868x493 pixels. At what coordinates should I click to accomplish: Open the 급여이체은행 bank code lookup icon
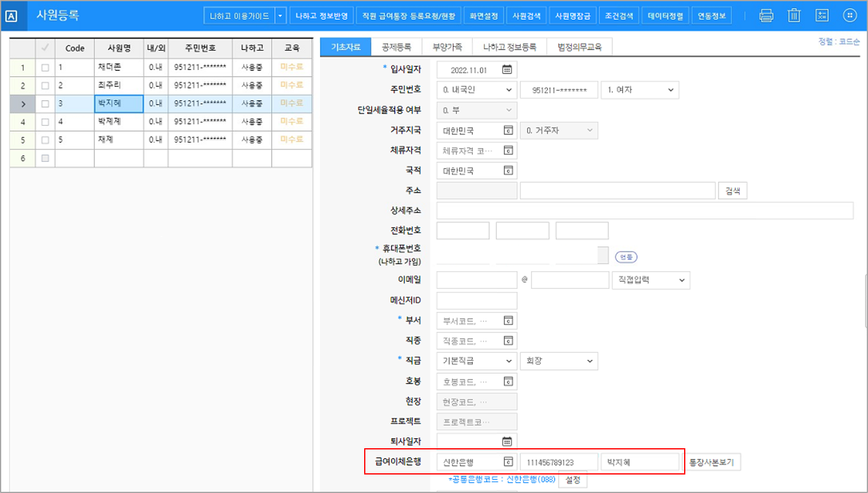(508, 462)
